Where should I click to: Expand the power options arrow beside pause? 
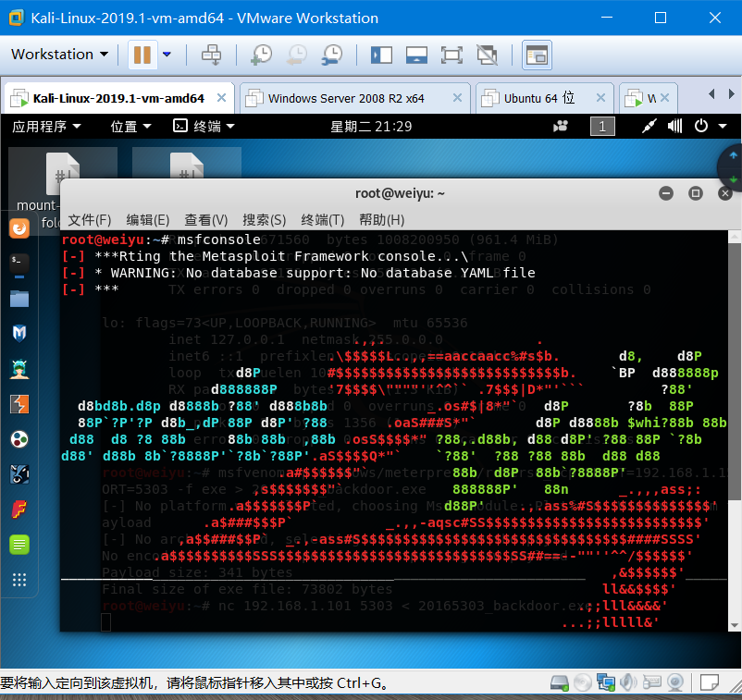click(167, 55)
